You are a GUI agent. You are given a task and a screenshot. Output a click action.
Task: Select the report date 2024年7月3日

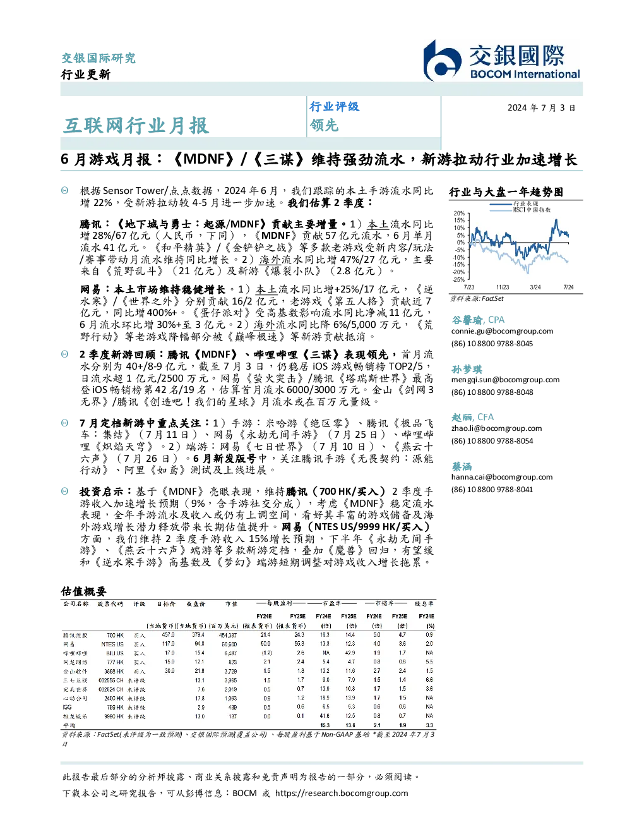tap(541, 108)
